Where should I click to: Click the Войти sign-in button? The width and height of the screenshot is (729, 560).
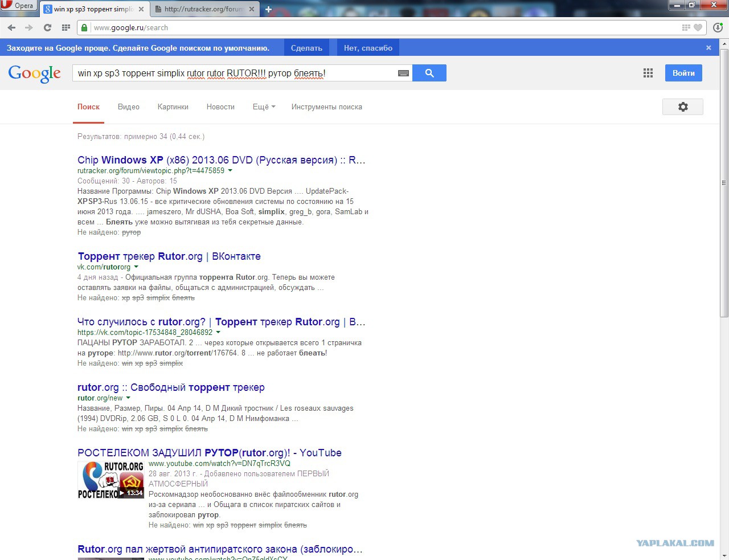[683, 73]
